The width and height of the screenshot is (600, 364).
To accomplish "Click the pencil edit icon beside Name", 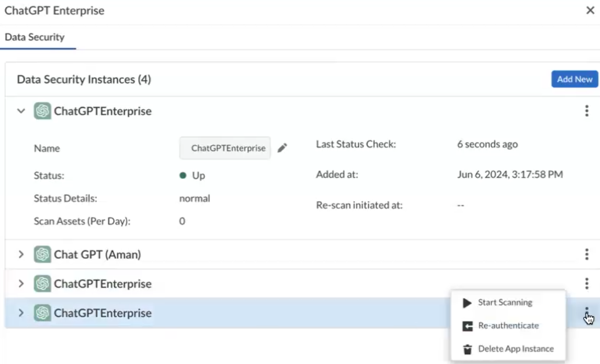I will pos(282,148).
